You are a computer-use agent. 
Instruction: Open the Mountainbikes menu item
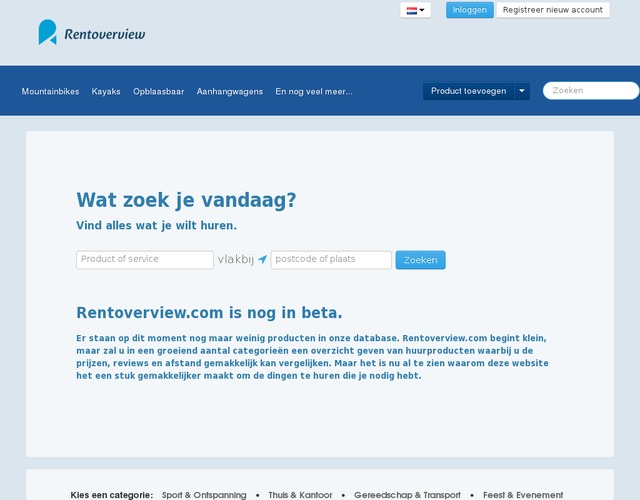[50, 91]
